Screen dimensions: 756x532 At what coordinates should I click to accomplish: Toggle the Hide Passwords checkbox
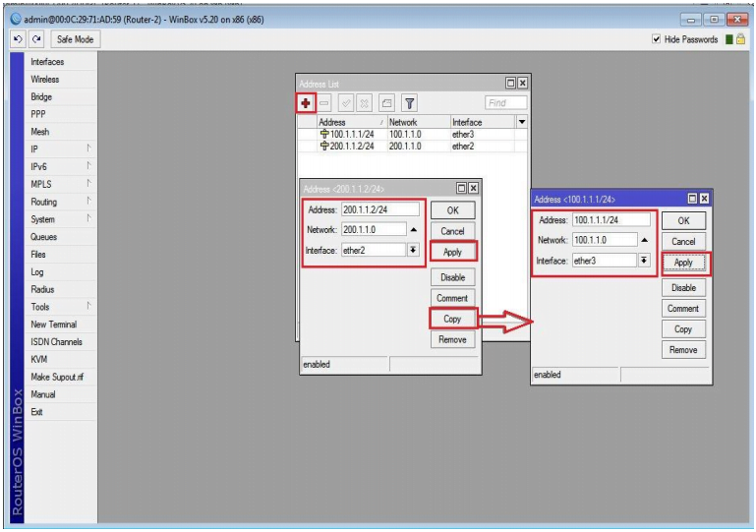pyautogui.click(x=657, y=39)
